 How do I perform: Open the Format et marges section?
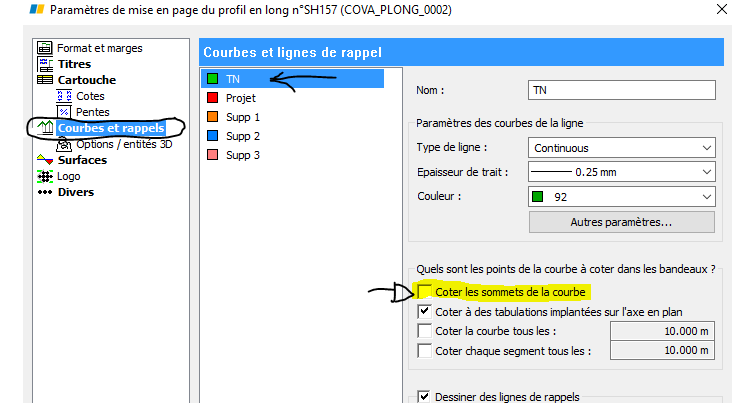click(99, 48)
